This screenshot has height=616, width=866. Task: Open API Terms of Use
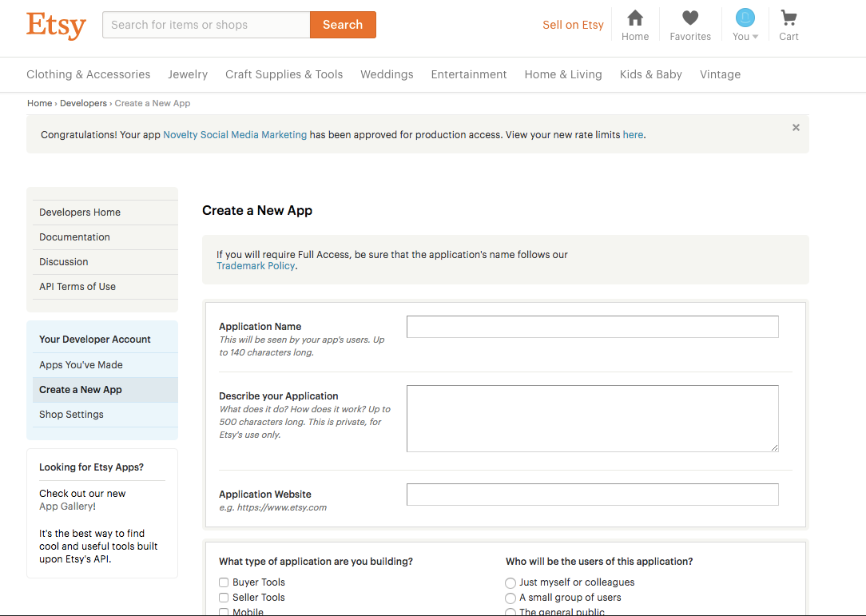pyautogui.click(x=105, y=287)
